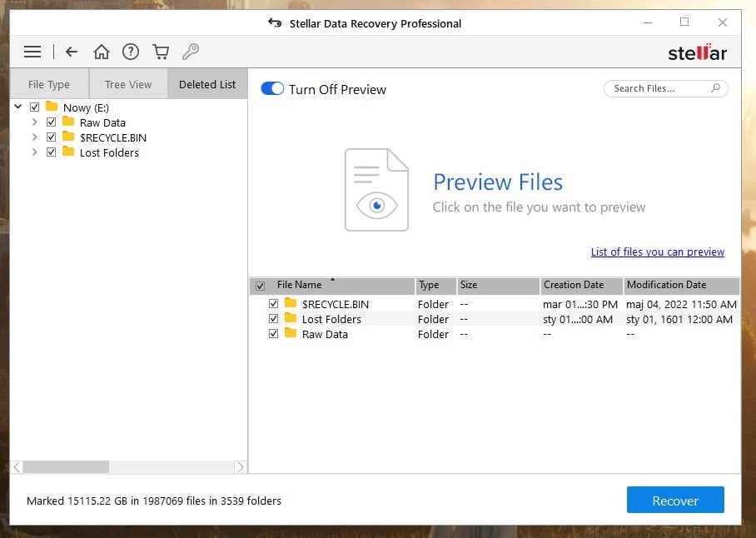Click the tree panel horizontal scrollbar thumb
Screen dimensions: 756x538
[x=66, y=466]
